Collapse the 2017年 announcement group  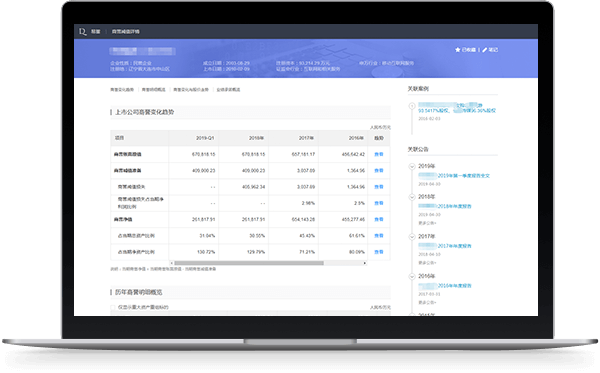[x=412, y=237]
